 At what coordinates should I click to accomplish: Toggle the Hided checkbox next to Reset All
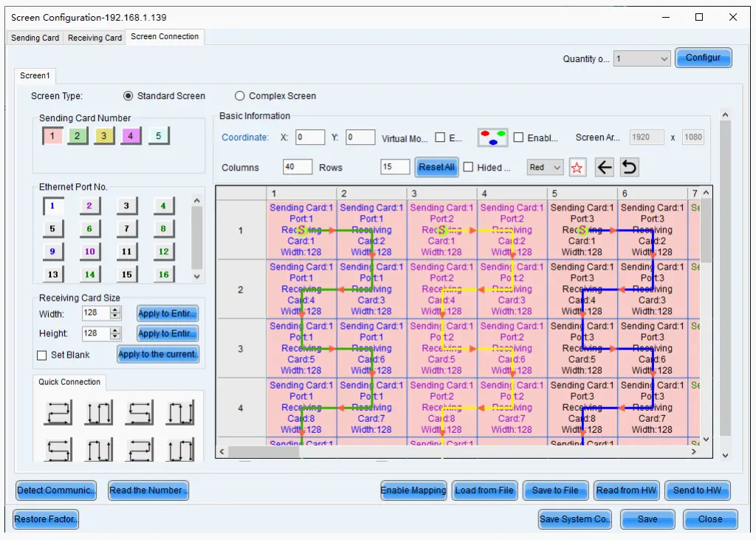pos(468,168)
